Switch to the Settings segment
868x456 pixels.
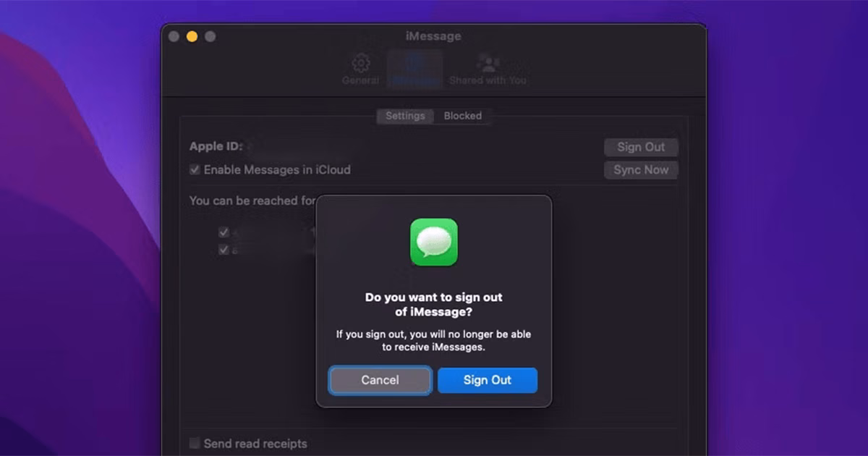click(x=405, y=116)
